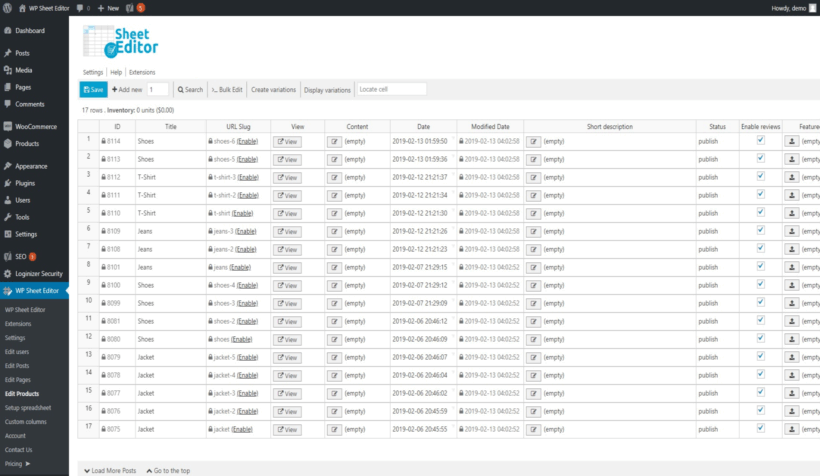Screen dimensions: 820x476
Task: Click Enable link for shoes-6 URL slug
Action: (247, 142)
